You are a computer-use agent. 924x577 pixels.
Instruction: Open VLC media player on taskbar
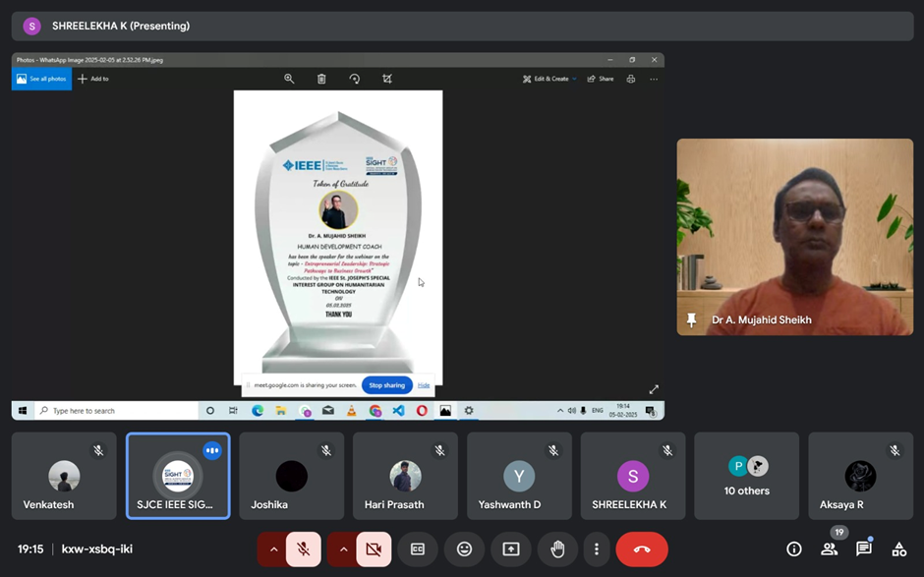(x=352, y=411)
